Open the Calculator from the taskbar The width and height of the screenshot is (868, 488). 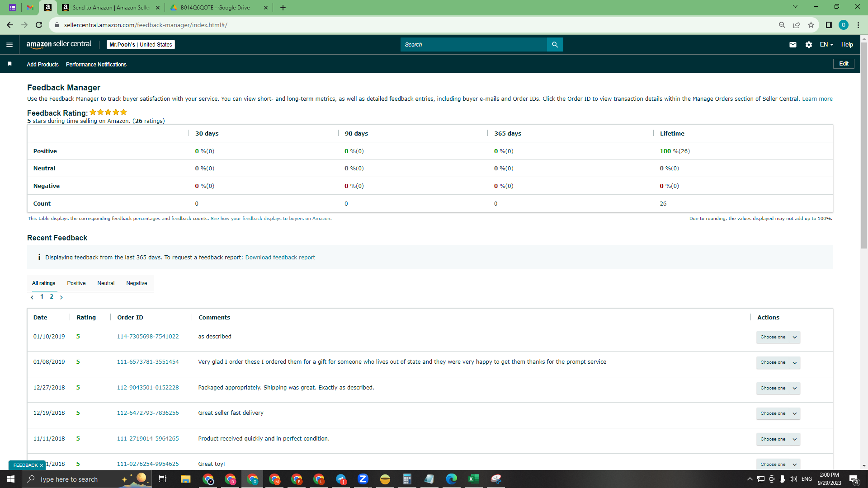click(x=407, y=479)
